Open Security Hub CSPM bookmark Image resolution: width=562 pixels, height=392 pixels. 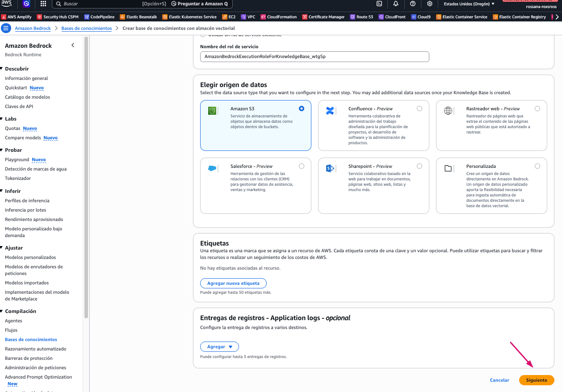58,17
